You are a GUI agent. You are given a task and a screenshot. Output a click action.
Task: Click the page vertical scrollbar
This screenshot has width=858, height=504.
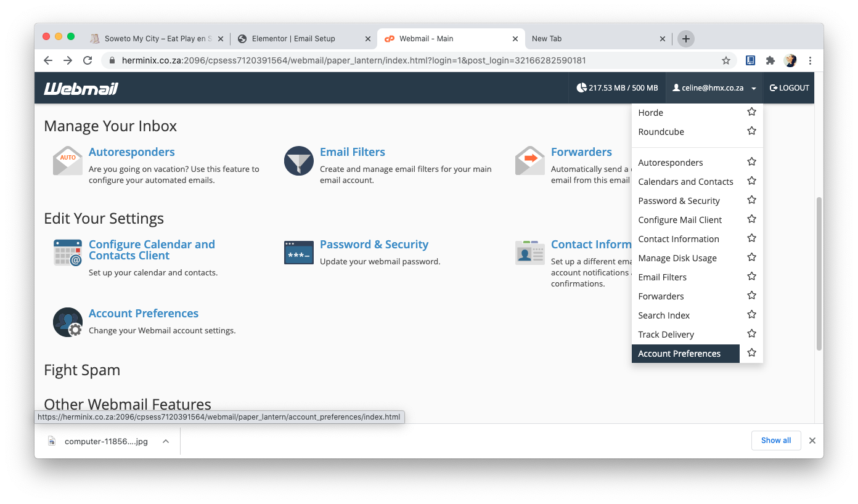(x=819, y=274)
